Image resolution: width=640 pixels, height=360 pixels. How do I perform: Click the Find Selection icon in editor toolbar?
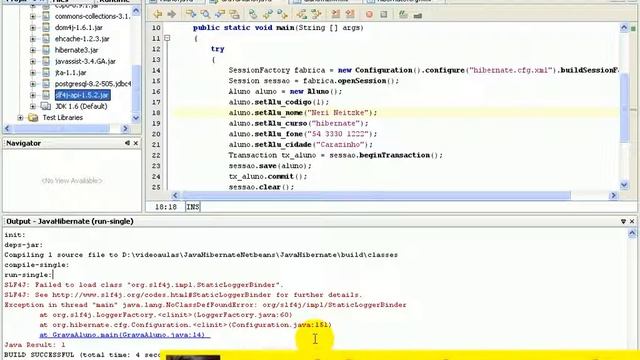pyautogui.click(x=191, y=14)
